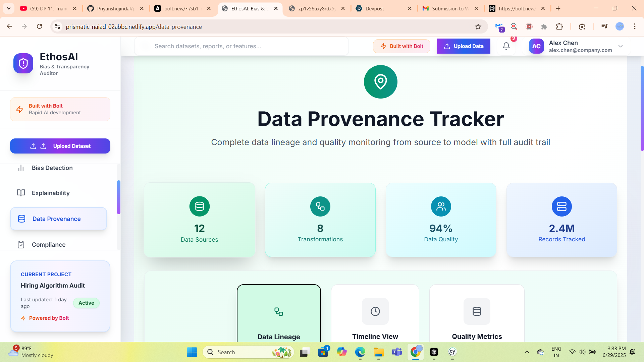Click the purple Upload Data button
The height and width of the screenshot is (362, 644).
coord(463,46)
